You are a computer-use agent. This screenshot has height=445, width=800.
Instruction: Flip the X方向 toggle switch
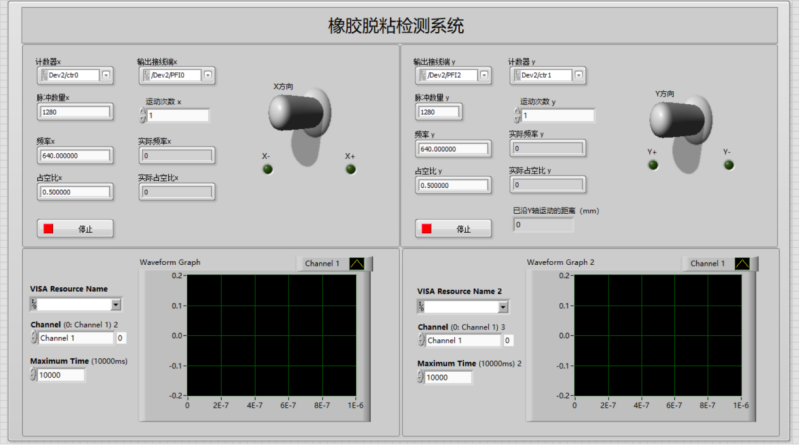[299, 118]
